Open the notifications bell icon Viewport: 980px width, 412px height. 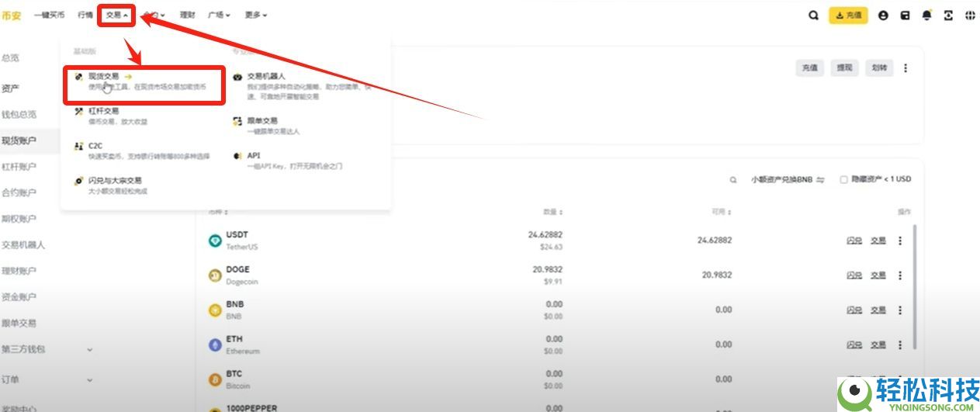click(926, 15)
